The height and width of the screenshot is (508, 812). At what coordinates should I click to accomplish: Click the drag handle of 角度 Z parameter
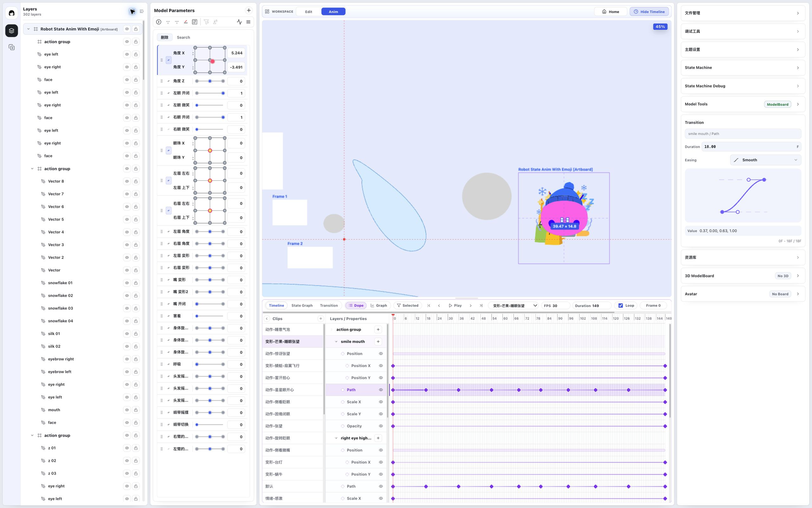[162, 81]
